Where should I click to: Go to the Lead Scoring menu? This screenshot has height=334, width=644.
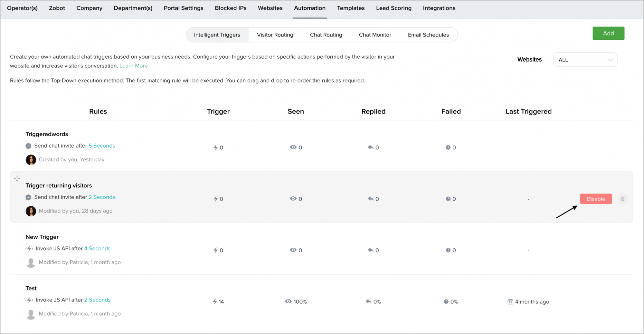point(393,8)
